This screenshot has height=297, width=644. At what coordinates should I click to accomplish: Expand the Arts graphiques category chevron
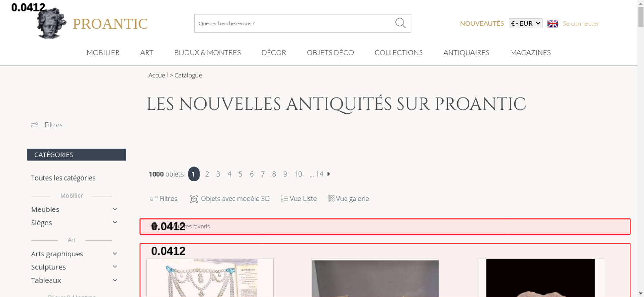pyautogui.click(x=115, y=254)
